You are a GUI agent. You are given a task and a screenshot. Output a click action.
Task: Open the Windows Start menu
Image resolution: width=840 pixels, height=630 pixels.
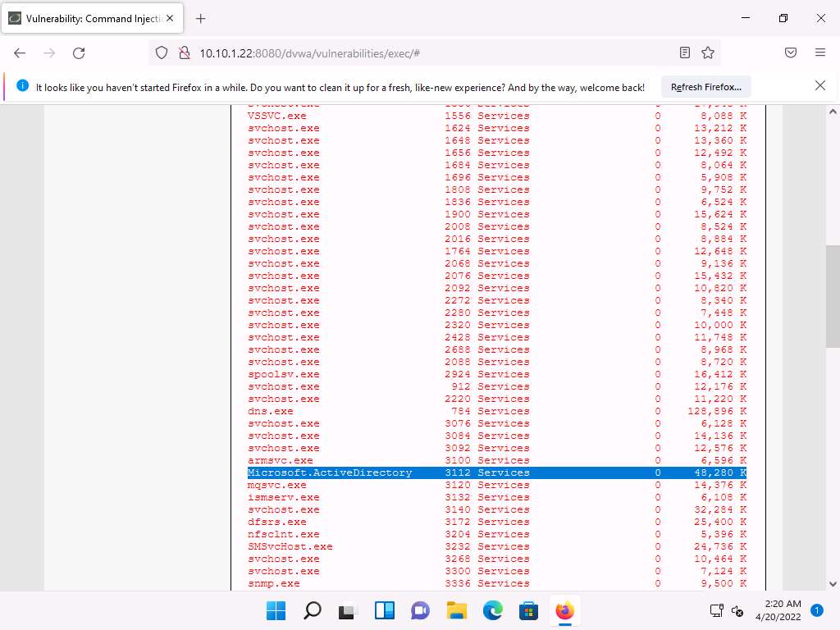[276, 611]
